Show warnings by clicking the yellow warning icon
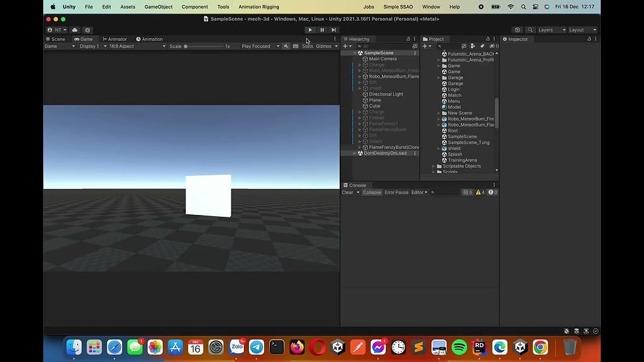The width and height of the screenshot is (644, 362). tap(479, 192)
